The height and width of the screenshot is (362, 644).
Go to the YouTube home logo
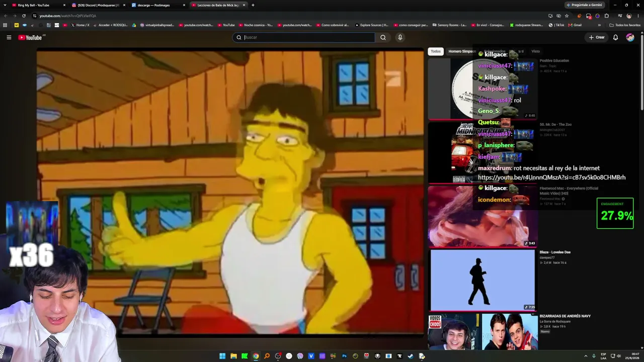click(x=30, y=37)
